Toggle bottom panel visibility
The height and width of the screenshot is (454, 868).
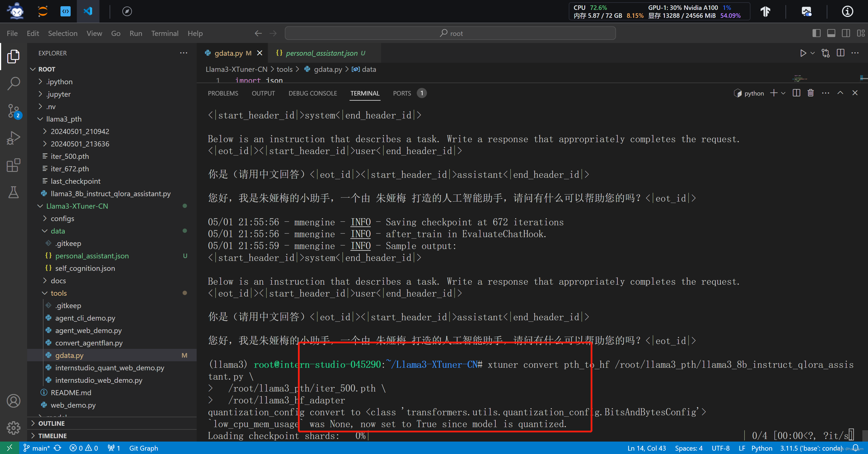tap(831, 33)
